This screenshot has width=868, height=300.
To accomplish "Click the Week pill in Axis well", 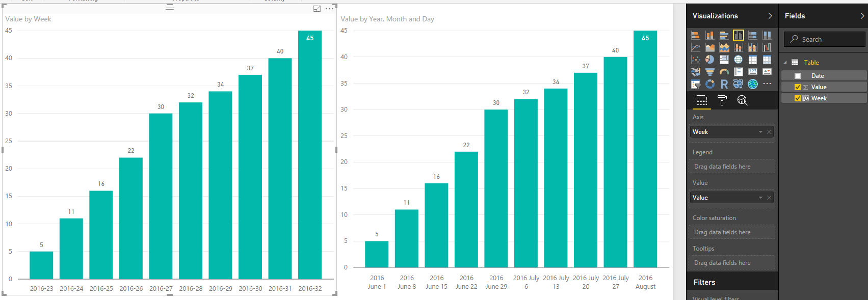I will click(732, 132).
